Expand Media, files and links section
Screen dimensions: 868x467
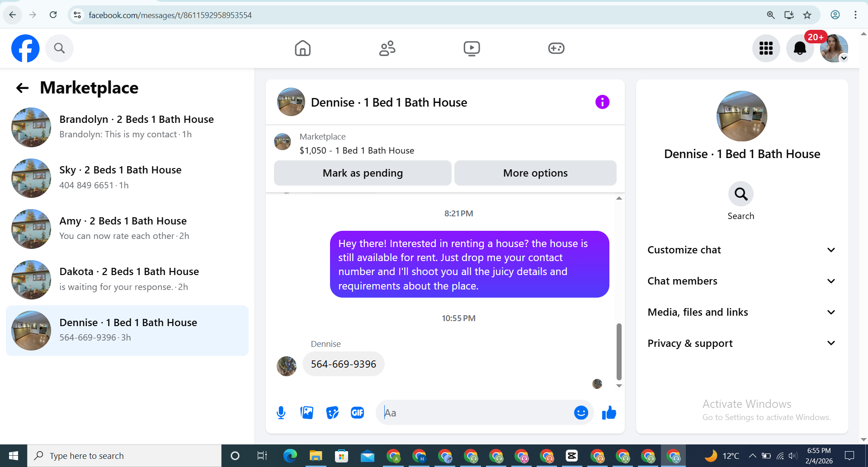741,312
